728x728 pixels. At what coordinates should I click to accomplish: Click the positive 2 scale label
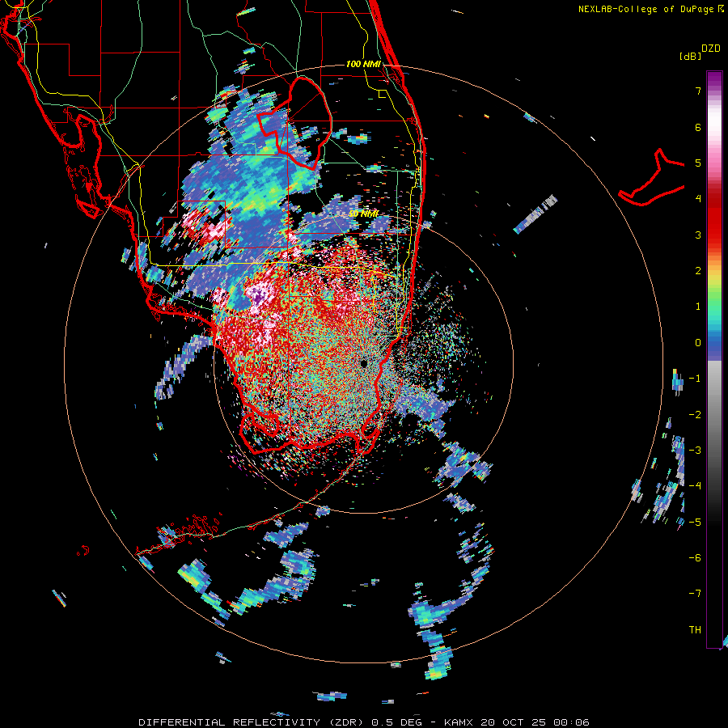click(x=698, y=271)
